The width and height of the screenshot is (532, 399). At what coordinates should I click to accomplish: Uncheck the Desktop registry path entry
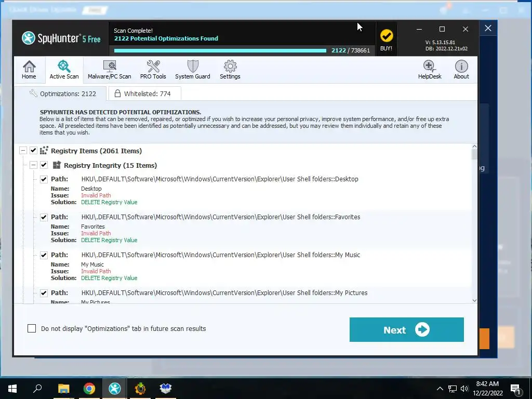pos(44,179)
